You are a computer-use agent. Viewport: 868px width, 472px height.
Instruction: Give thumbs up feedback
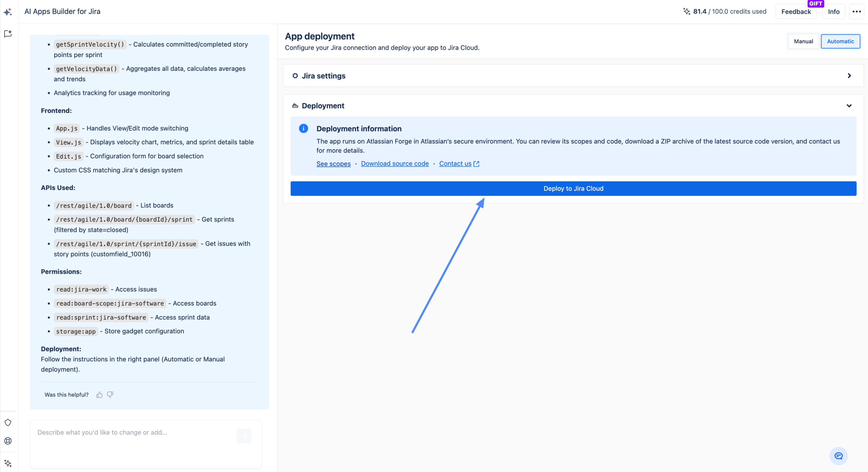[99, 395]
